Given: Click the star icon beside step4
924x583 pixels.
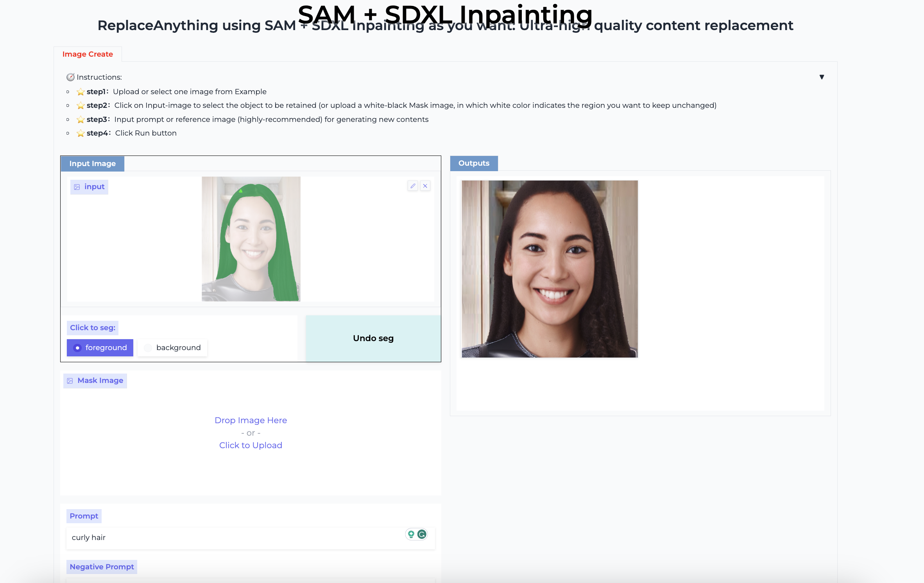Looking at the screenshot, I should (x=81, y=133).
